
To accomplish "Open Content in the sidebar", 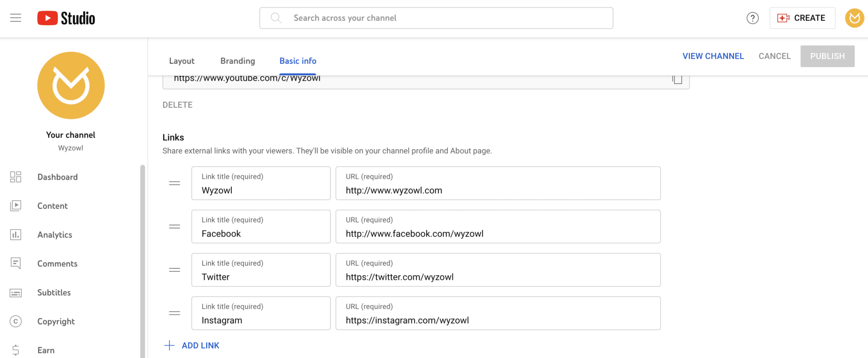I will point(53,206).
